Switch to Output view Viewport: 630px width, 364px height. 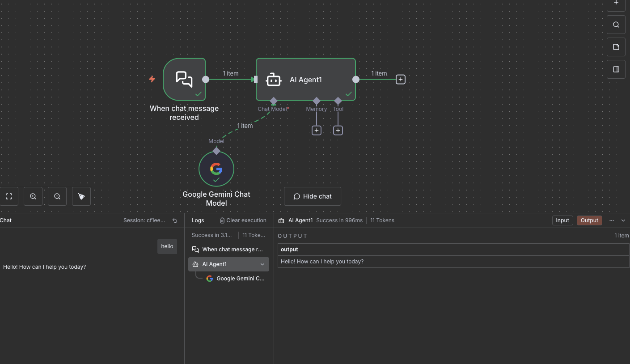(x=589, y=220)
